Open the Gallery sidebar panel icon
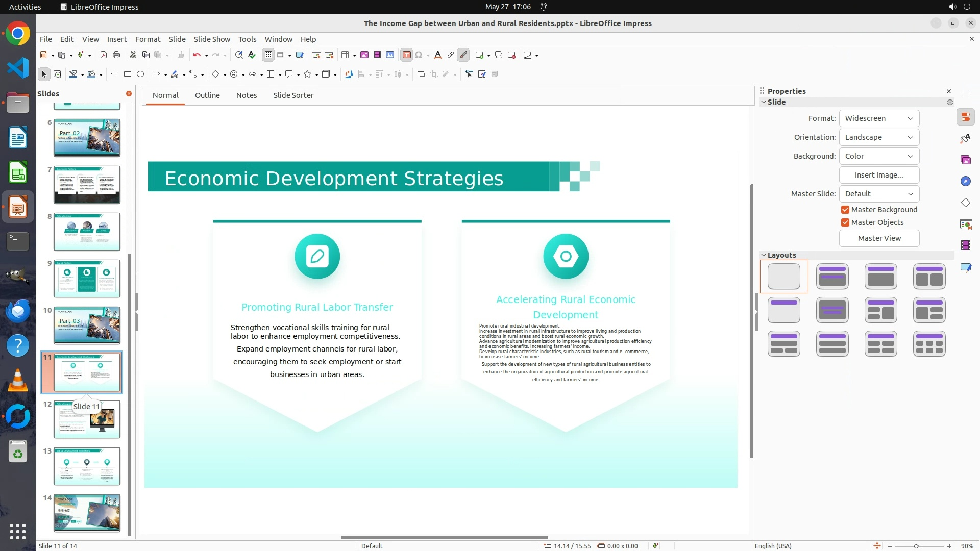 pyautogui.click(x=965, y=160)
